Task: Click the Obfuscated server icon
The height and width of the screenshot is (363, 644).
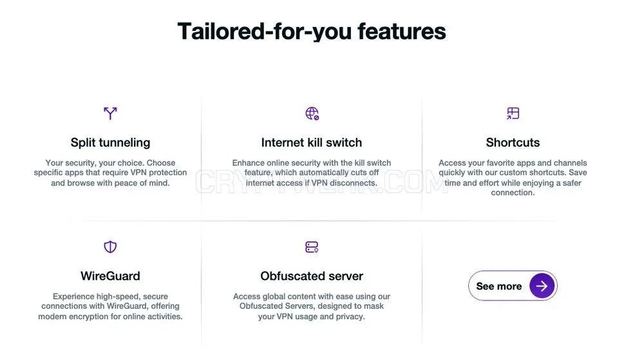Action: (x=312, y=247)
